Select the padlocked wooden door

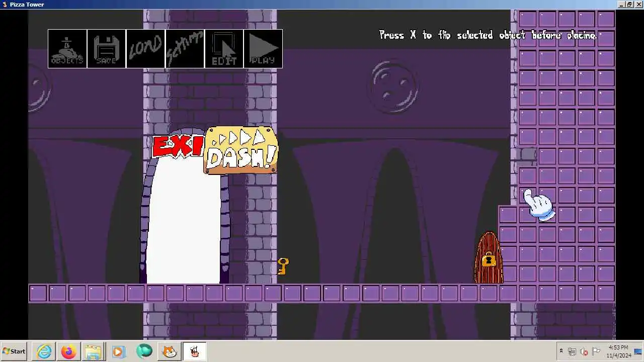pyautogui.click(x=489, y=258)
